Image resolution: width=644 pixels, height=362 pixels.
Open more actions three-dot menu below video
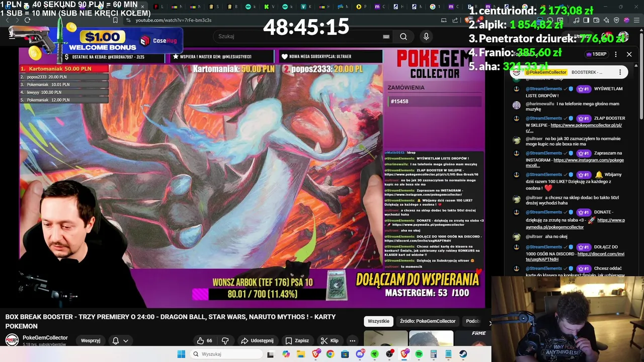(352, 340)
